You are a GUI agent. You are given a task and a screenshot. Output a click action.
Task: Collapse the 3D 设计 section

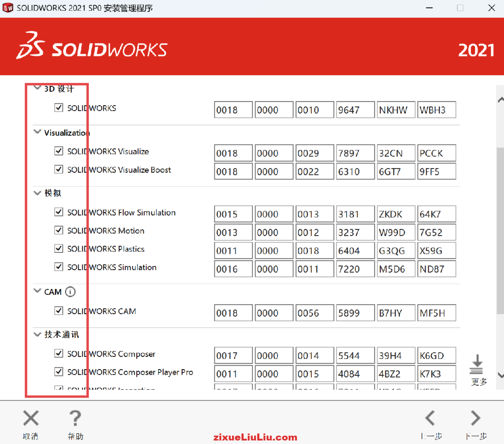coord(37,87)
